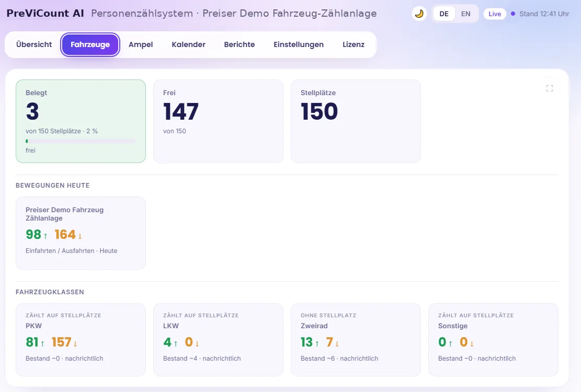Click the Stellplätze card showing 150

pyautogui.click(x=356, y=121)
